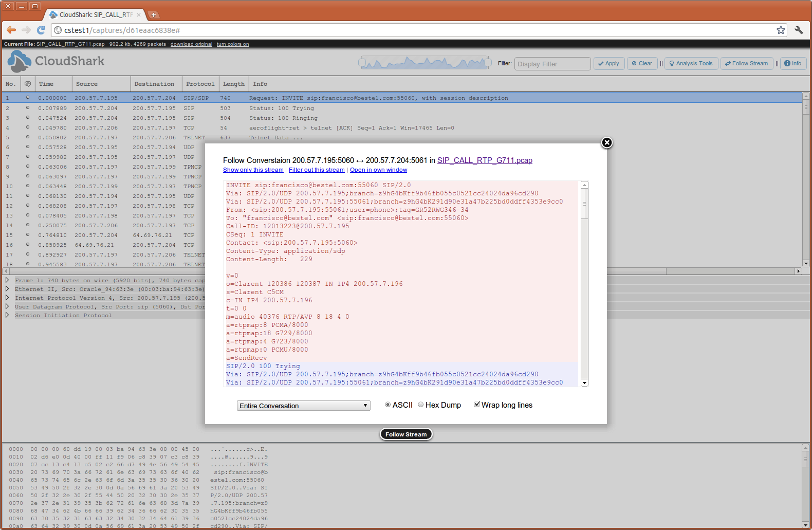Click the black Follow Stream pill button

pyautogui.click(x=406, y=434)
